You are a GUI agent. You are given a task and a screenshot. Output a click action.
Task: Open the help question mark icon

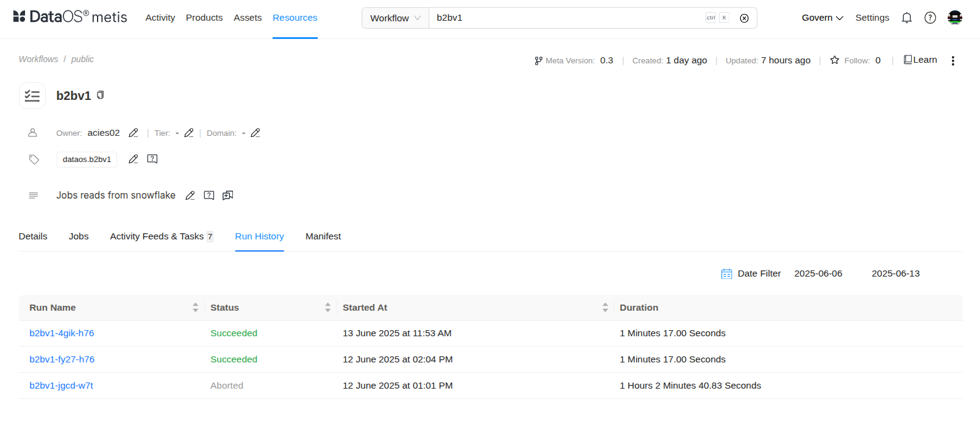930,18
